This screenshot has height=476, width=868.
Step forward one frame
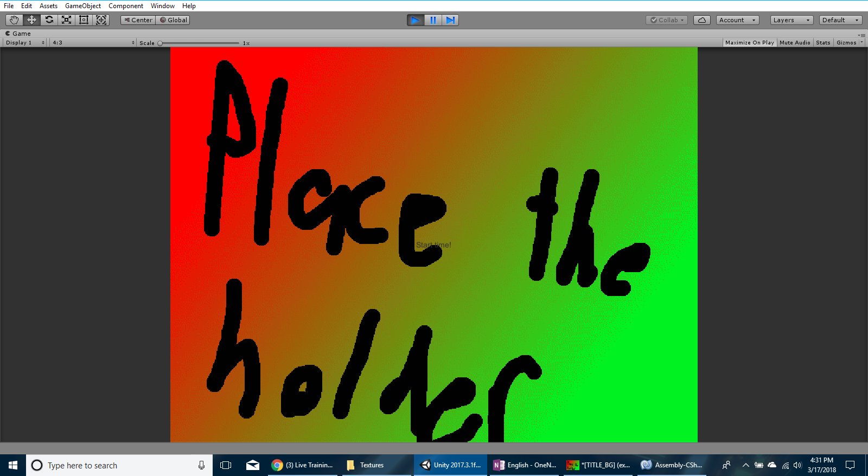coord(450,20)
